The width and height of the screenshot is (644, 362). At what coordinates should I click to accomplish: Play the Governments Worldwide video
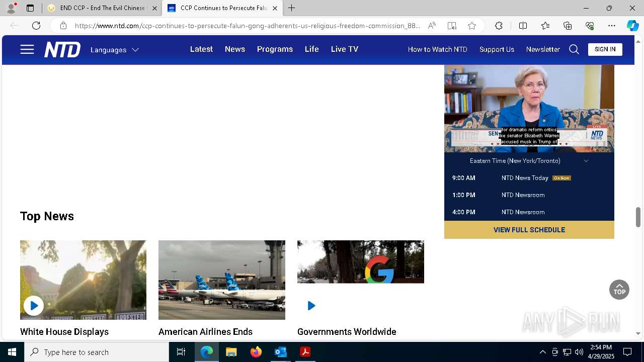click(x=311, y=305)
